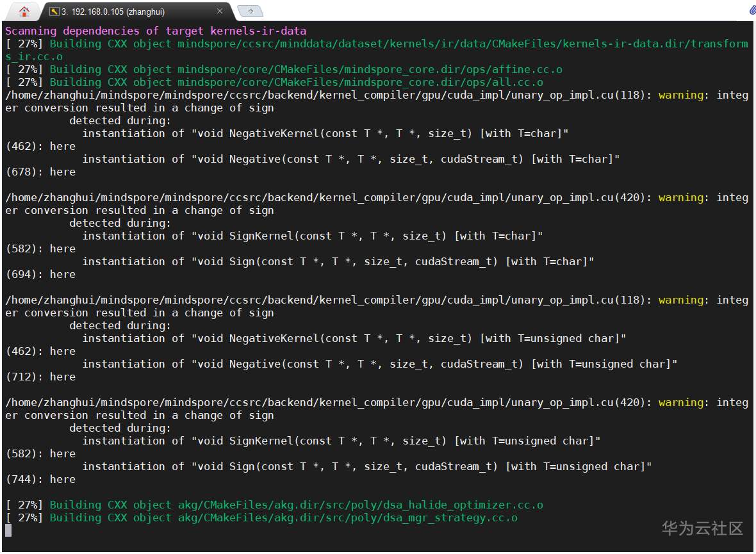This screenshot has height=554, width=756.
Task: Click the session icon on the zhanghui tab
Action: click(x=54, y=12)
